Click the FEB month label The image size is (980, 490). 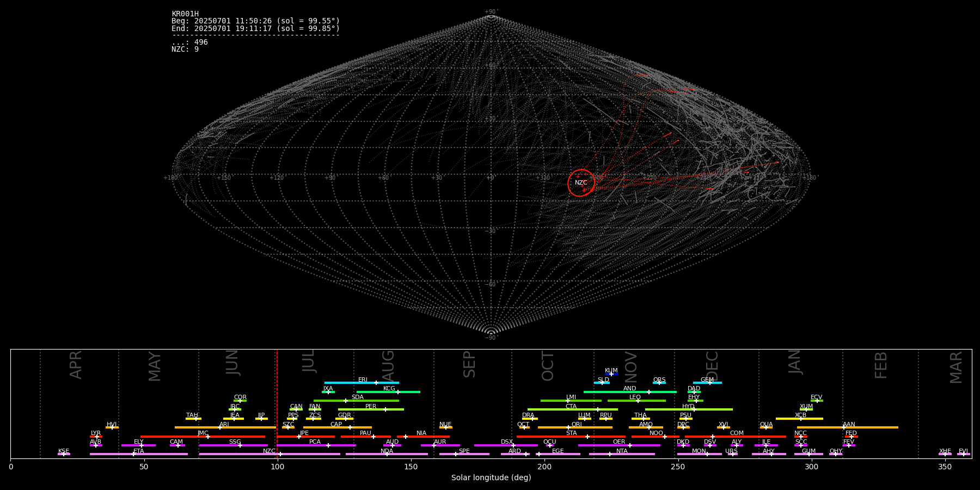(x=881, y=365)
